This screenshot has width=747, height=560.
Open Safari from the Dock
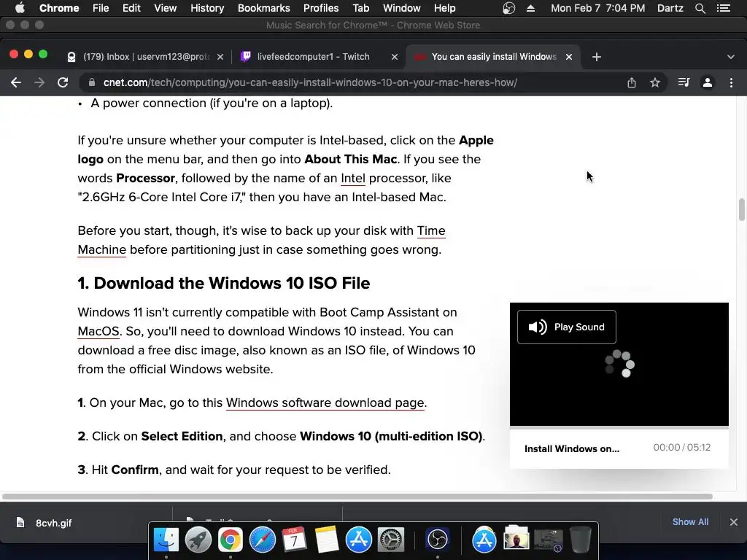pyautogui.click(x=263, y=540)
